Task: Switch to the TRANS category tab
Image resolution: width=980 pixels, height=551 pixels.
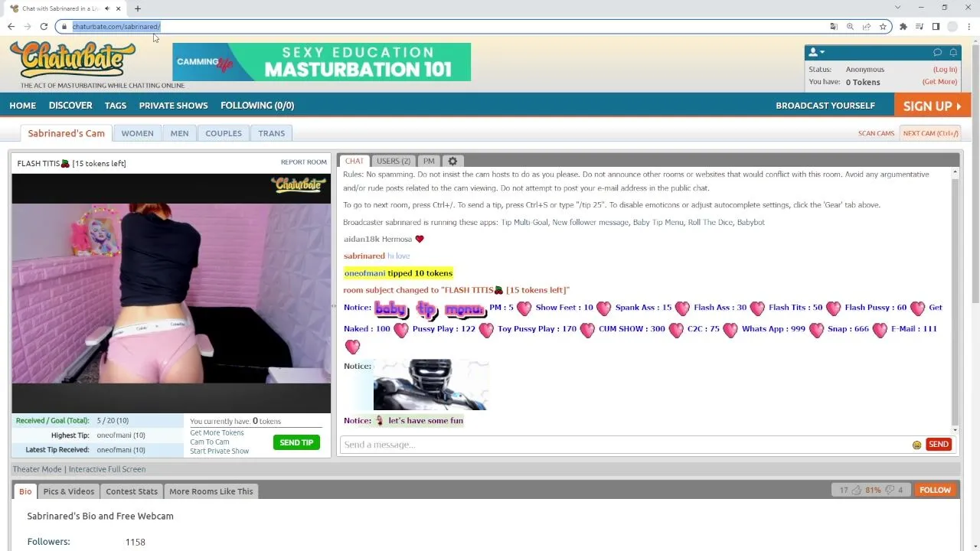Action: pos(272,133)
